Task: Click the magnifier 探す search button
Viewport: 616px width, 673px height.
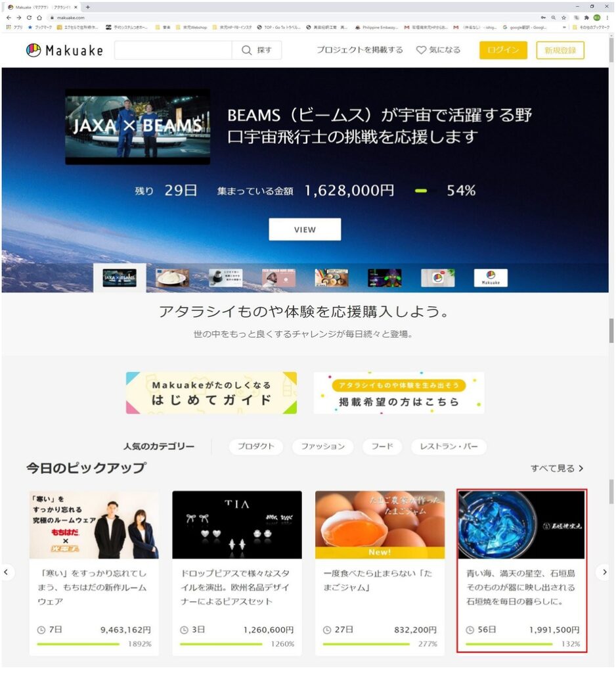Action: (257, 50)
